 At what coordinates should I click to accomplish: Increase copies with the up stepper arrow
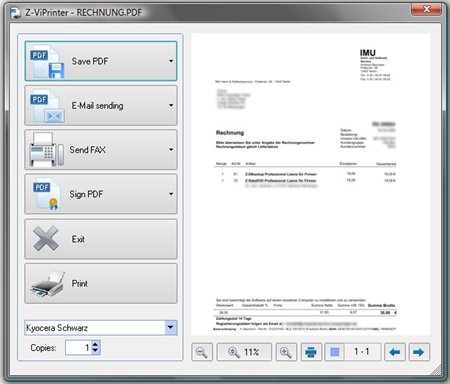pos(95,344)
